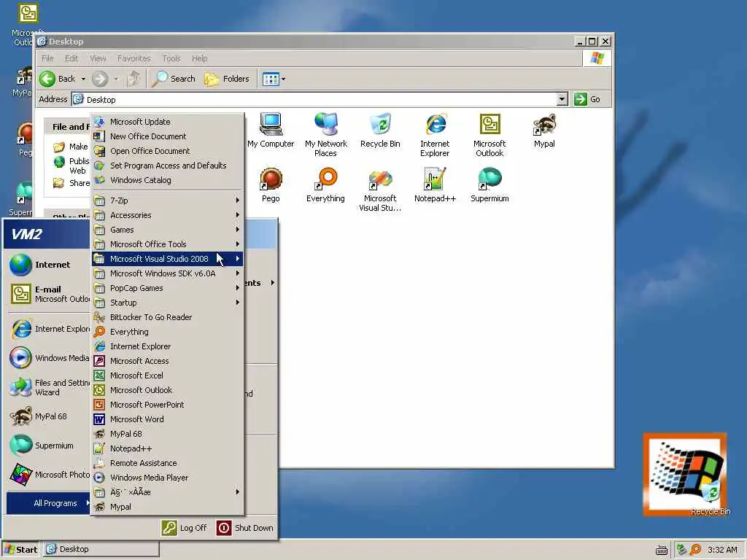Click Internet in Start menu pinned list
The image size is (747, 560).
(49, 265)
